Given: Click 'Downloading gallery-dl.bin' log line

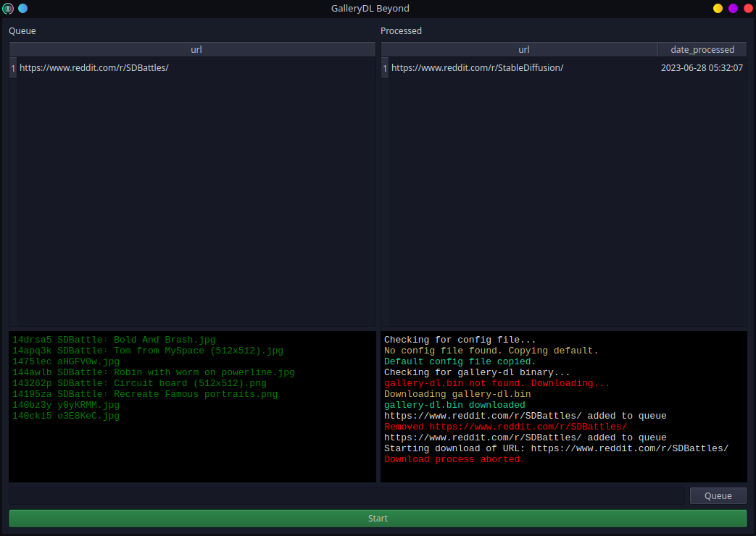Looking at the screenshot, I should point(457,394).
